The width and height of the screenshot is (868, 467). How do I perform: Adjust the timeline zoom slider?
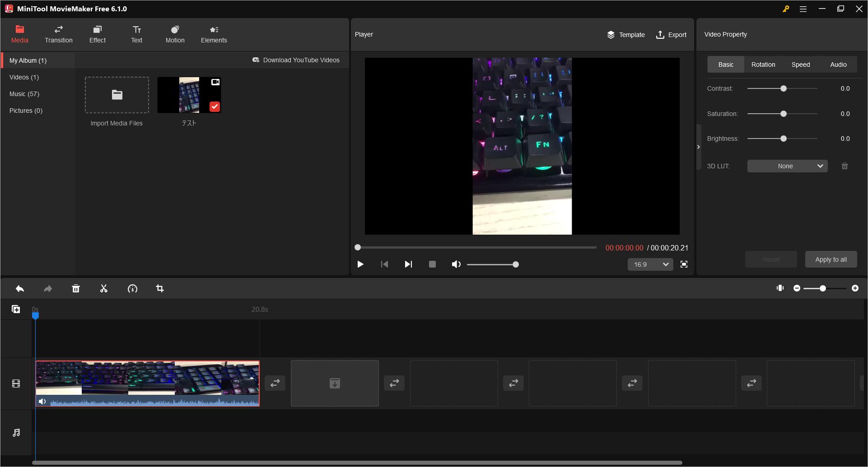(x=825, y=288)
